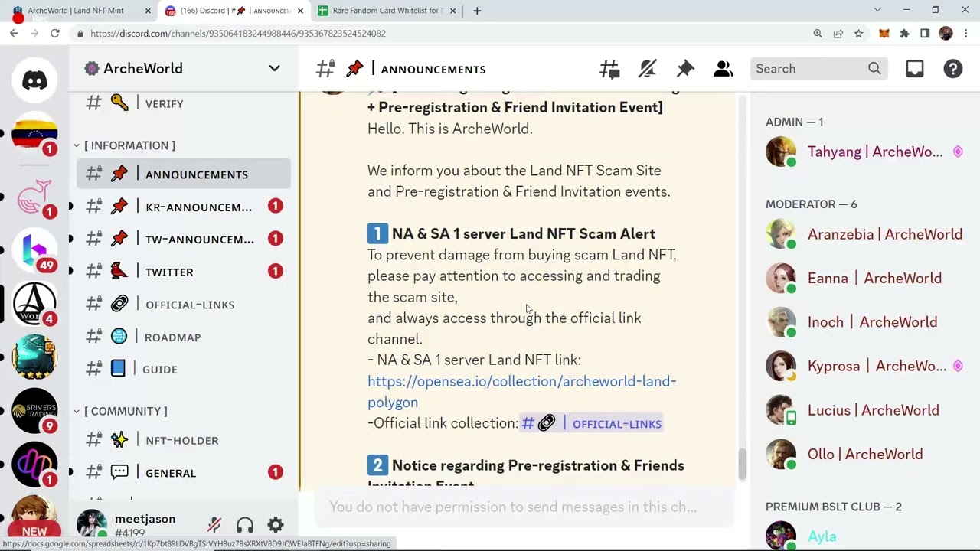Open the server with 49 notifications

[34, 250]
